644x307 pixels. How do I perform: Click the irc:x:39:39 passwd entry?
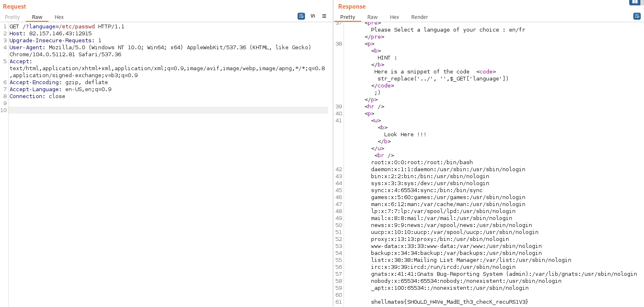(x=443, y=267)
